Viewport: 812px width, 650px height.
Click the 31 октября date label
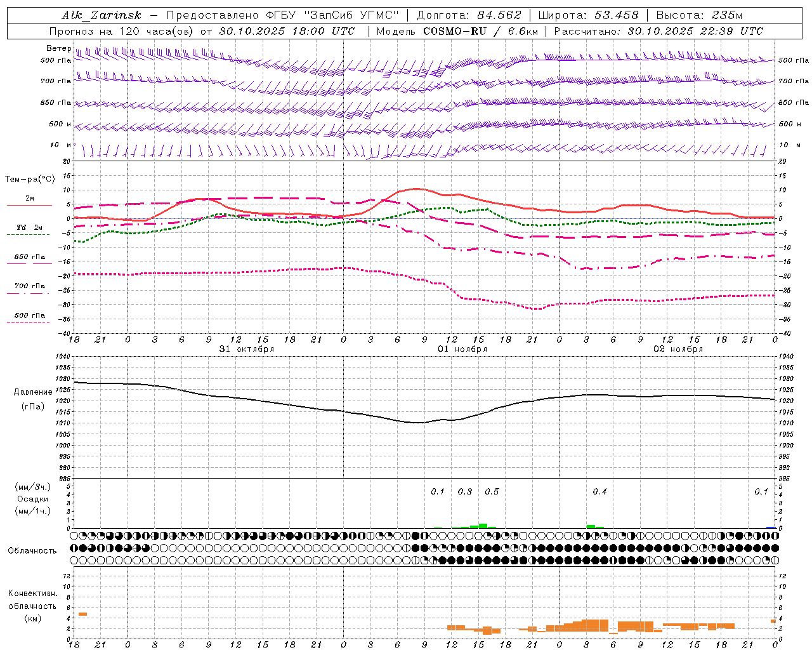[247, 349]
